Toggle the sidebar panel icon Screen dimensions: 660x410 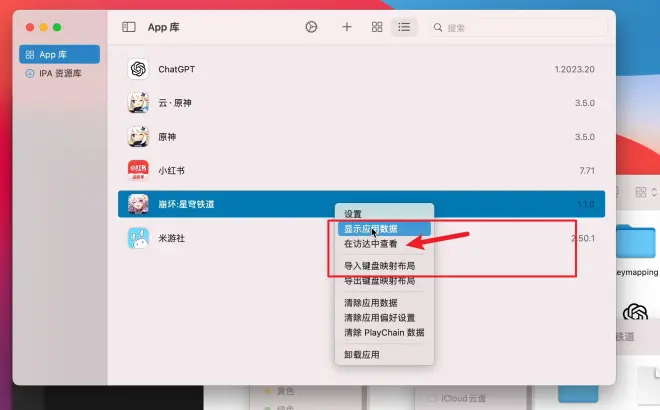tap(128, 27)
